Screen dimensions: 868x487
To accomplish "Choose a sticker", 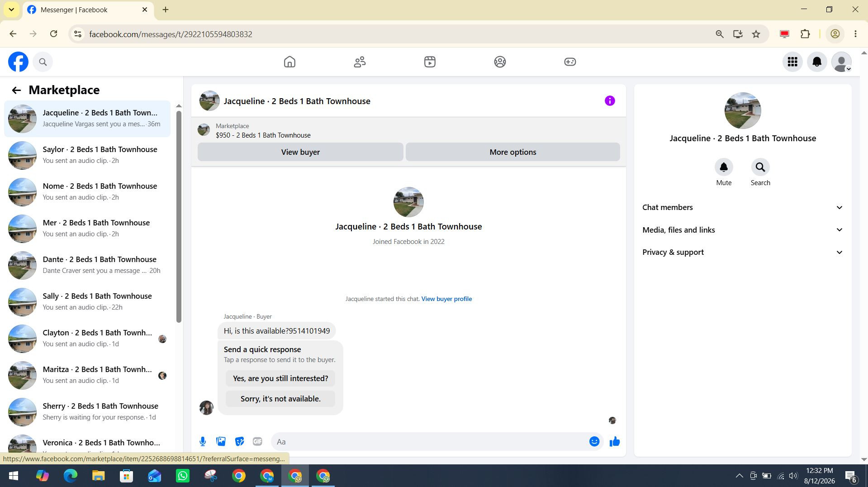I will click(x=239, y=442).
